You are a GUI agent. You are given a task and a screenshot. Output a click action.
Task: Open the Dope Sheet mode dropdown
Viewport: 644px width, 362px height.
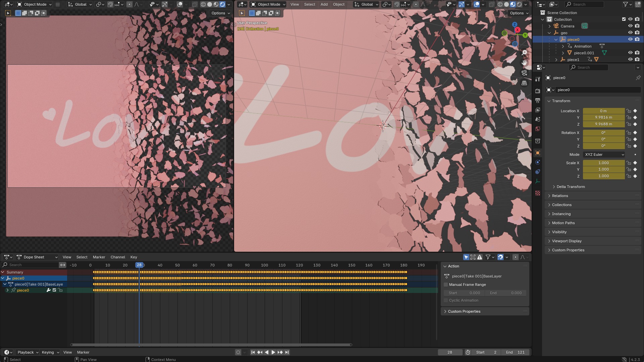point(37,257)
